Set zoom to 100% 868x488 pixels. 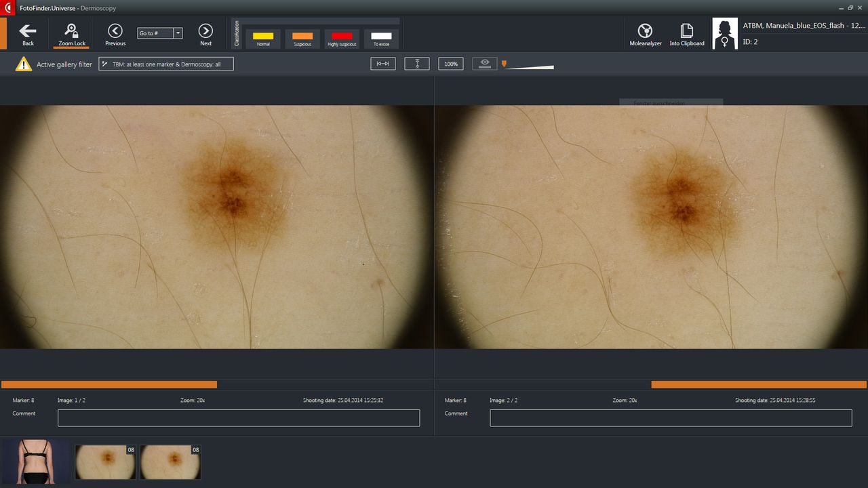[x=451, y=64]
